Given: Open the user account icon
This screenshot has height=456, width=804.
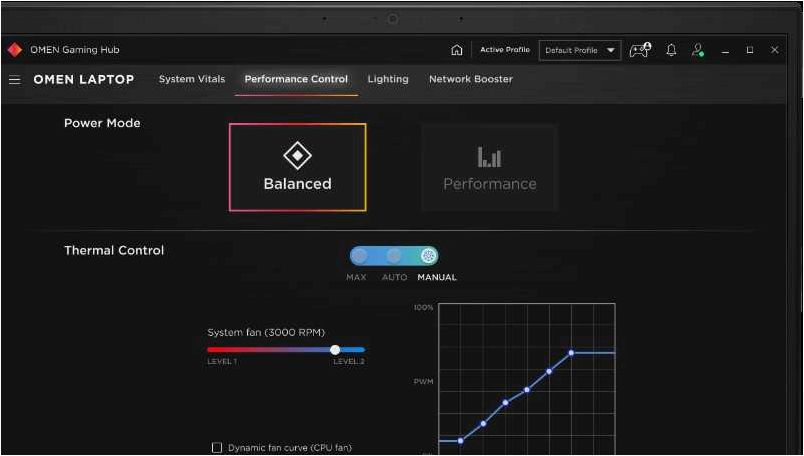Looking at the screenshot, I should (698, 50).
